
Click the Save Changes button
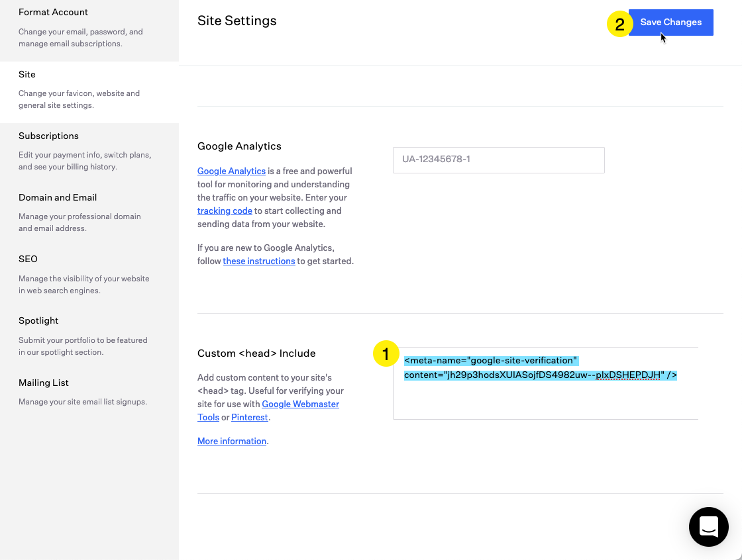coord(670,23)
